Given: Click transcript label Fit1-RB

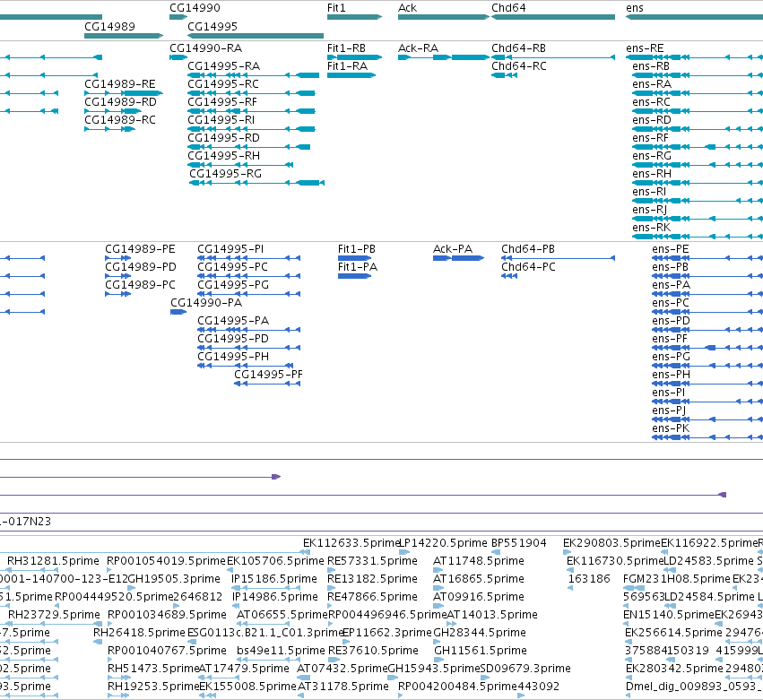Looking at the screenshot, I should coord(346,48).
